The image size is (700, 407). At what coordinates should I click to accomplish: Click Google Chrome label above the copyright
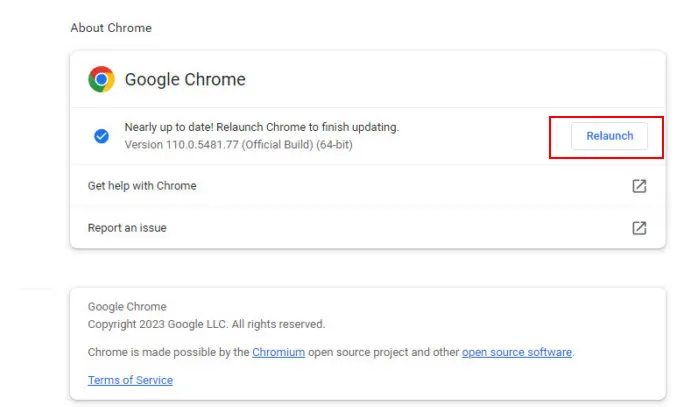[x=127, y=307]
